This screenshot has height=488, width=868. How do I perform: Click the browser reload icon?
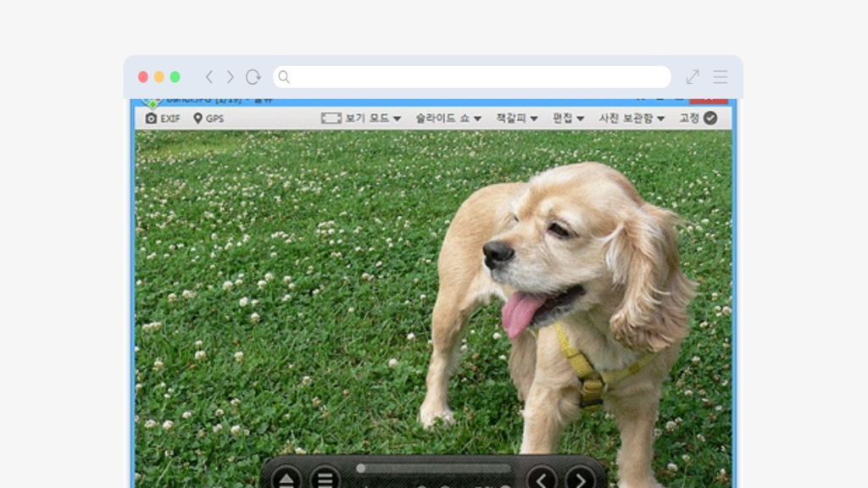[x=253, y=77]
